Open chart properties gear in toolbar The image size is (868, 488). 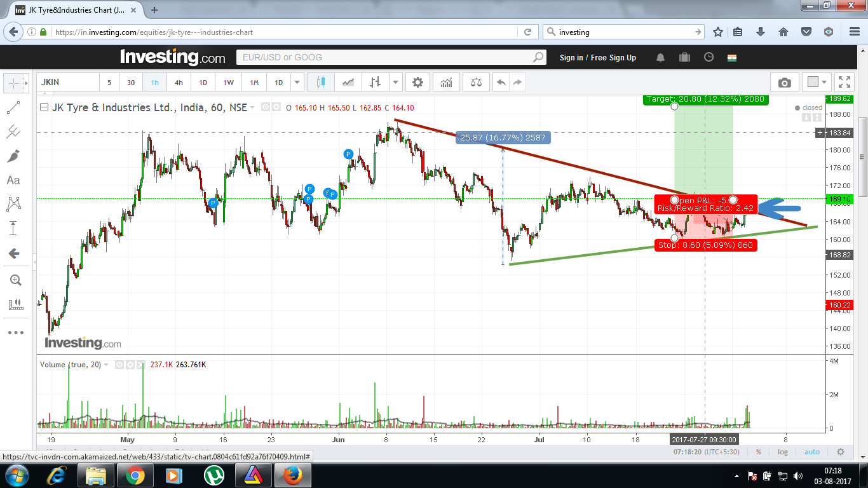417,83
